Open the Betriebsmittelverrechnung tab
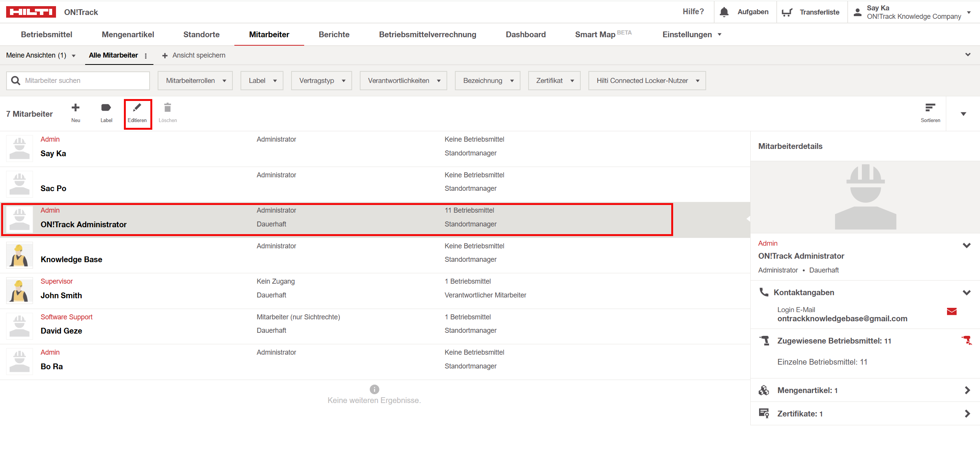This screenshot has width=980, height=451. coord(428,35)
